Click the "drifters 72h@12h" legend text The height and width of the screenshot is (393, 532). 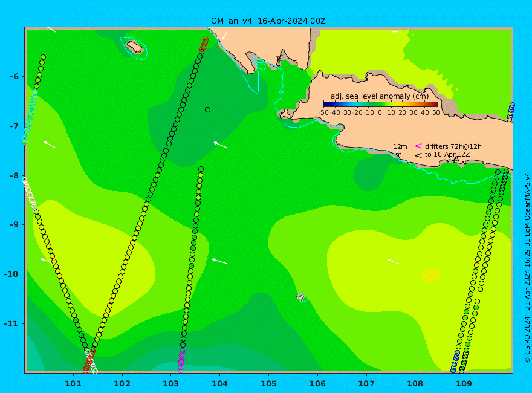453,146
